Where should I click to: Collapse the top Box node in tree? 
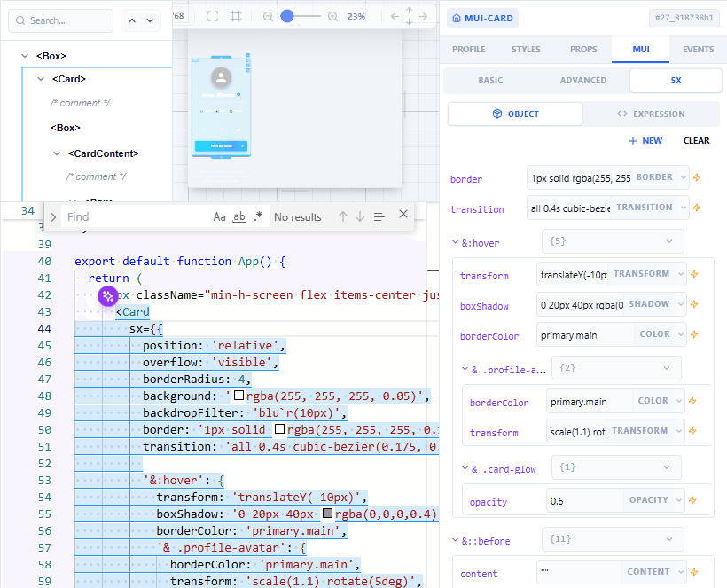click(x=25, y=56)
